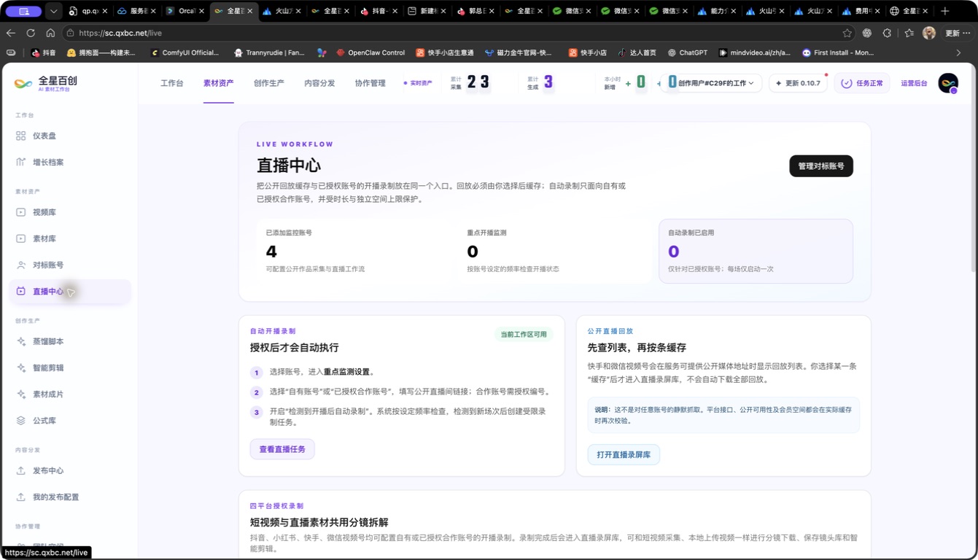Open the browser extensions puzzle icon
This screenshot has width=978, height=560.
coord(887,33)
